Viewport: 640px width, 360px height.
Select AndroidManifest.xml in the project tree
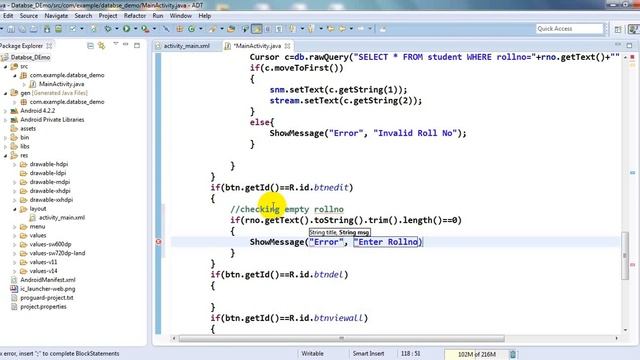click(47, 280)
